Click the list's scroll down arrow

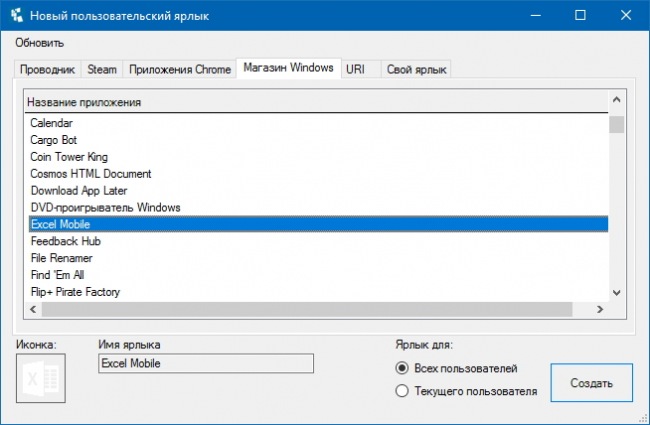pos(616,293)
